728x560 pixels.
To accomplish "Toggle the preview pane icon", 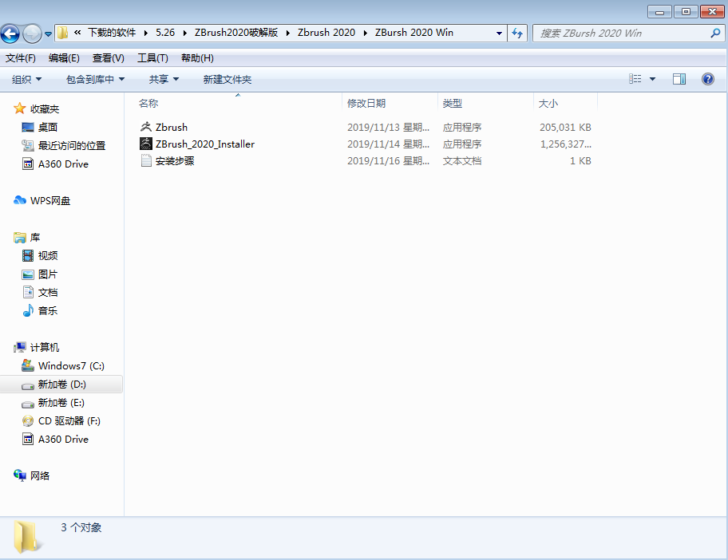I will click(679, 79).
